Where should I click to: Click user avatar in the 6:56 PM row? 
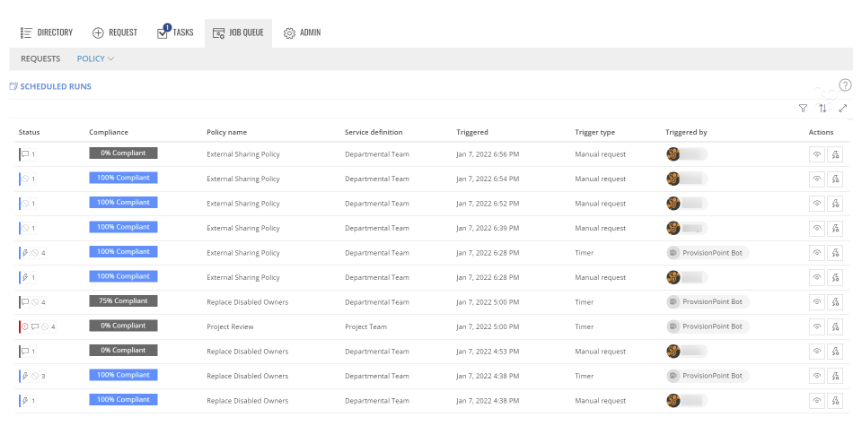tap(673, 154)
